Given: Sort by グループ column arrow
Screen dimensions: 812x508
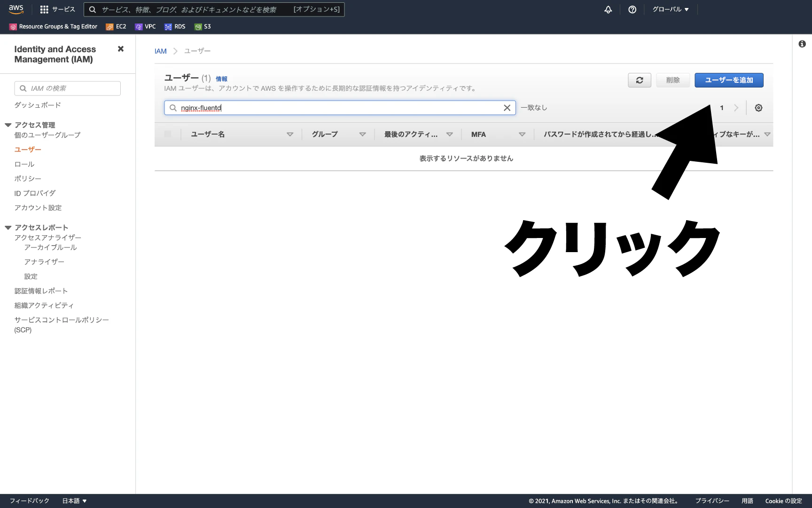Looking at the screenshot, I should coord(362,135).
